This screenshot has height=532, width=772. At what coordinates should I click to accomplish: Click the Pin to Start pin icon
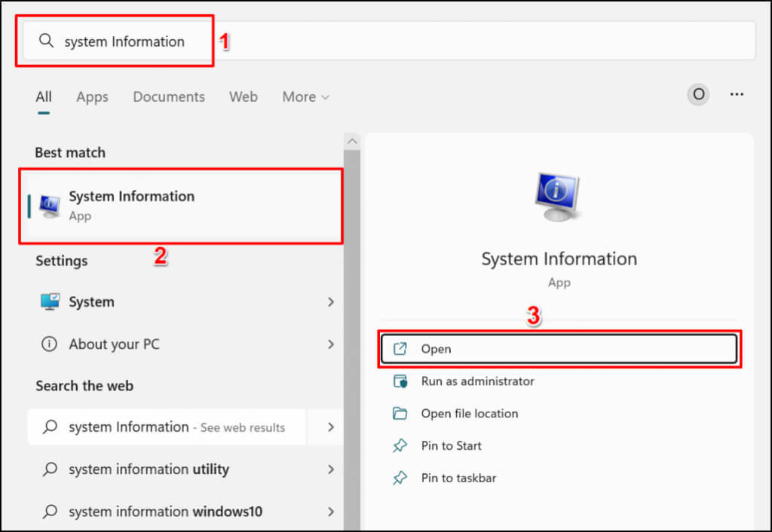[x=400, y=446]
